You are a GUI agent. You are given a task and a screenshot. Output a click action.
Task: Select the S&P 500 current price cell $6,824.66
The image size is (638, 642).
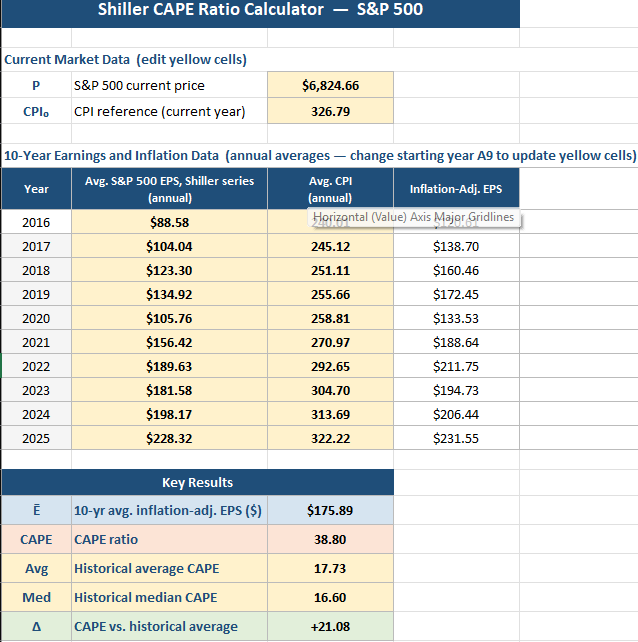pyautogui.click(x=330, y=85)
